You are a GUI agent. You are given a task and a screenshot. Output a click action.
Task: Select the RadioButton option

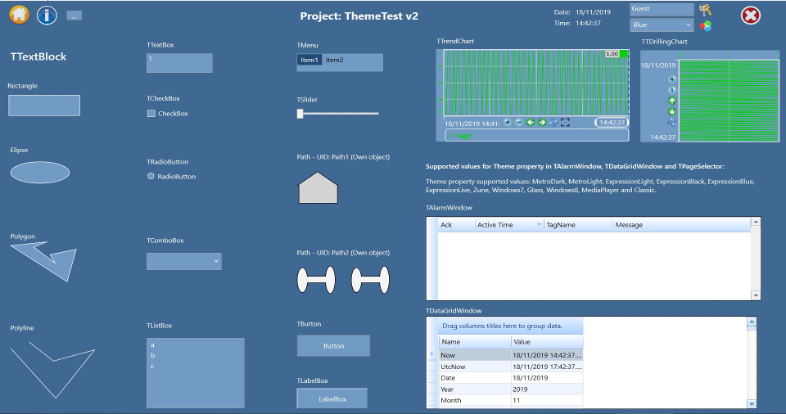151,176
